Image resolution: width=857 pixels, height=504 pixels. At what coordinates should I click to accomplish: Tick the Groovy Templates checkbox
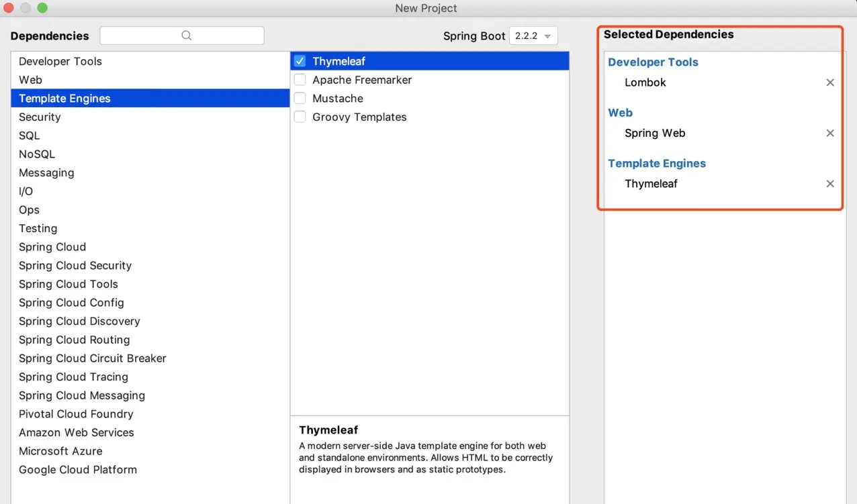tap(300, 117)
